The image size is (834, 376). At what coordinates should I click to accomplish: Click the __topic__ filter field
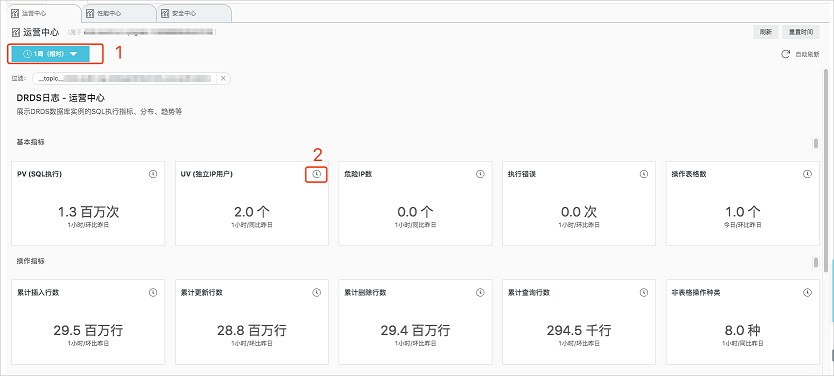pyautogui.click(x=131, y=79)
